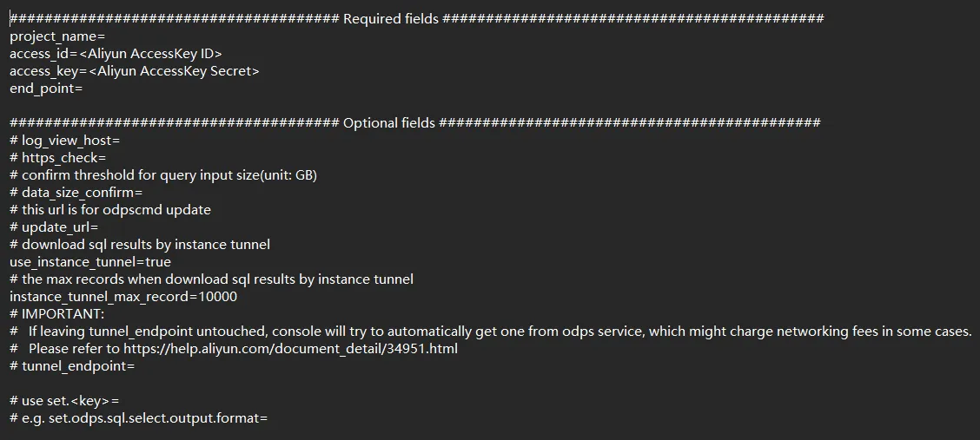This screenshot has width=980, height=440.
Task: Click the access_key AccessKey Secret line
Action: tap(134, 71)
